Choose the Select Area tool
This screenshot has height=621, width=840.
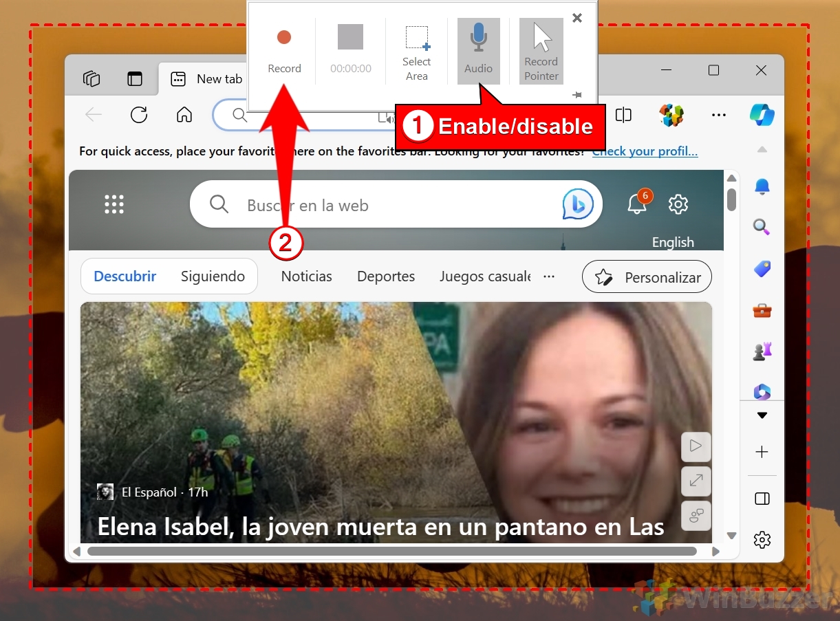[417, 52]
